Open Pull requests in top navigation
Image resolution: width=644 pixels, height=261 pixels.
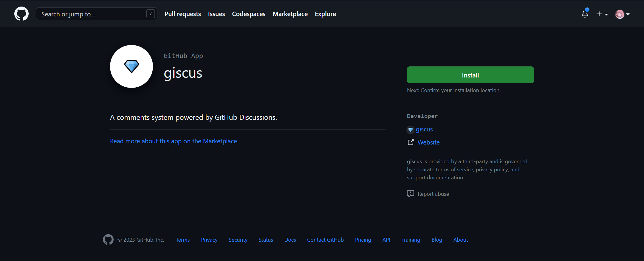182,14
